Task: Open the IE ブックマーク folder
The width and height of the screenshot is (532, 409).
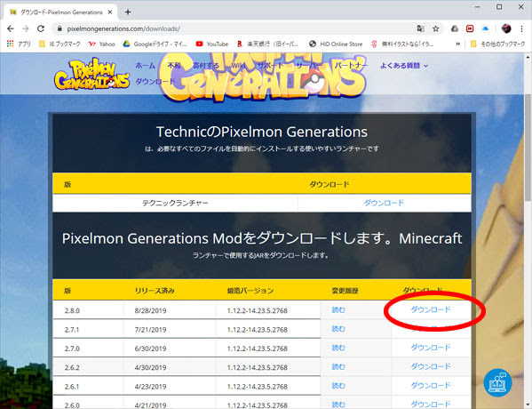Action: (x=60, y=44)
